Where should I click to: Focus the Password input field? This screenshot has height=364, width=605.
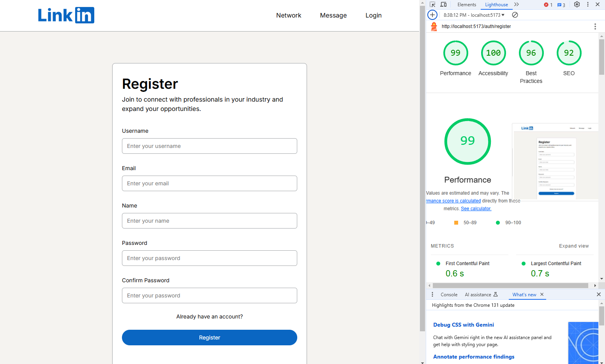pyautogui.click(x=210, y=258)
